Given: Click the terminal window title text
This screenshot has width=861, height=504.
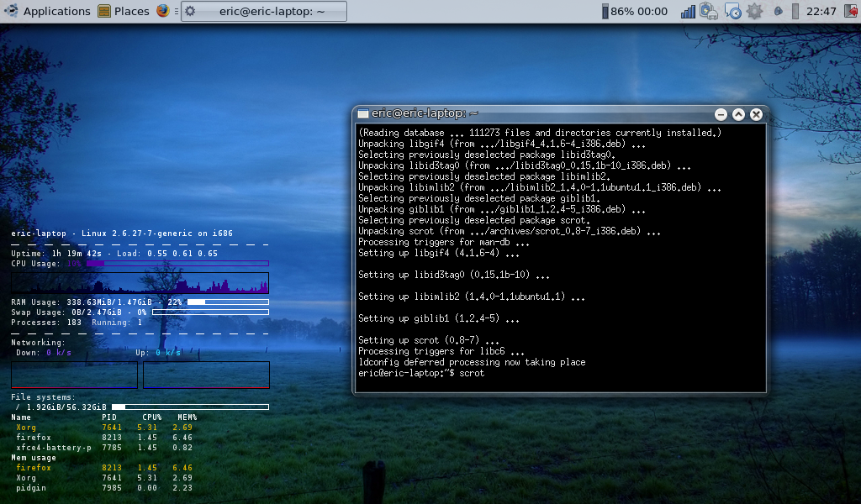Looking at the screenshot, I should click(425, 113).
